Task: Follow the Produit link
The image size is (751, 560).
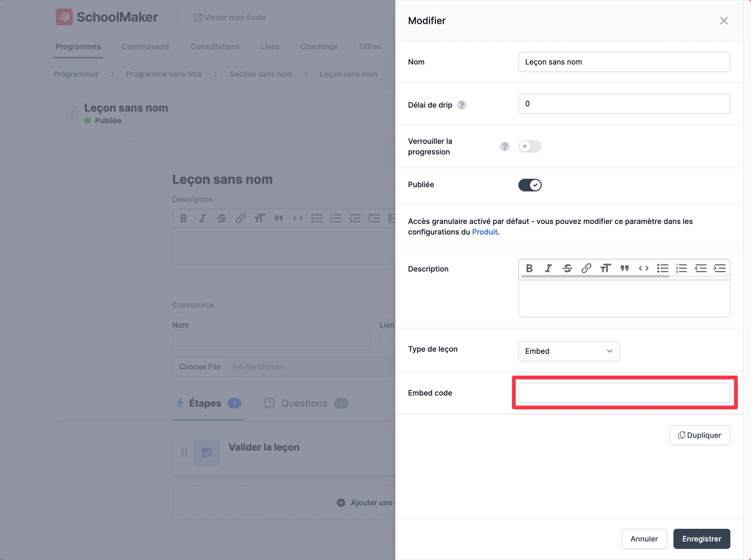Action: pyautogui.click(x=484, y=232)
